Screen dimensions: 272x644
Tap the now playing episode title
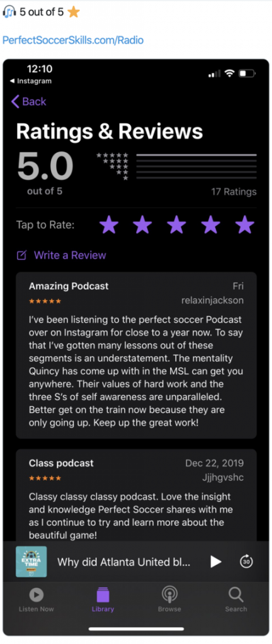123,562
